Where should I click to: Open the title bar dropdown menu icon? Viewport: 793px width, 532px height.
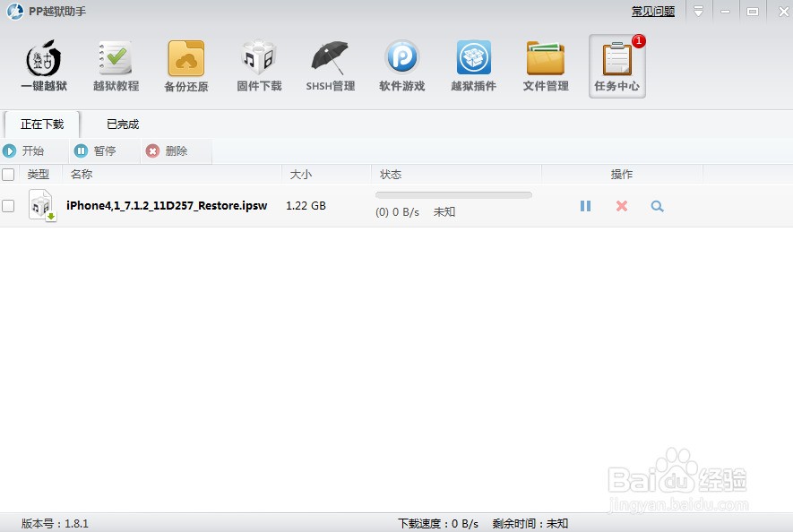point(698,11)
